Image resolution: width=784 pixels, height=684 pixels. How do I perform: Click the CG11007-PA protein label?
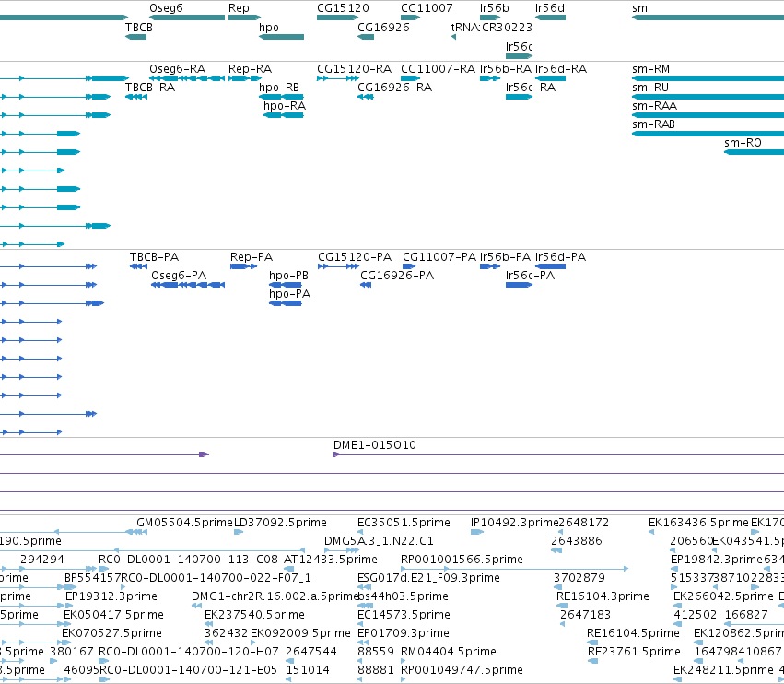[x=439, y=256]
